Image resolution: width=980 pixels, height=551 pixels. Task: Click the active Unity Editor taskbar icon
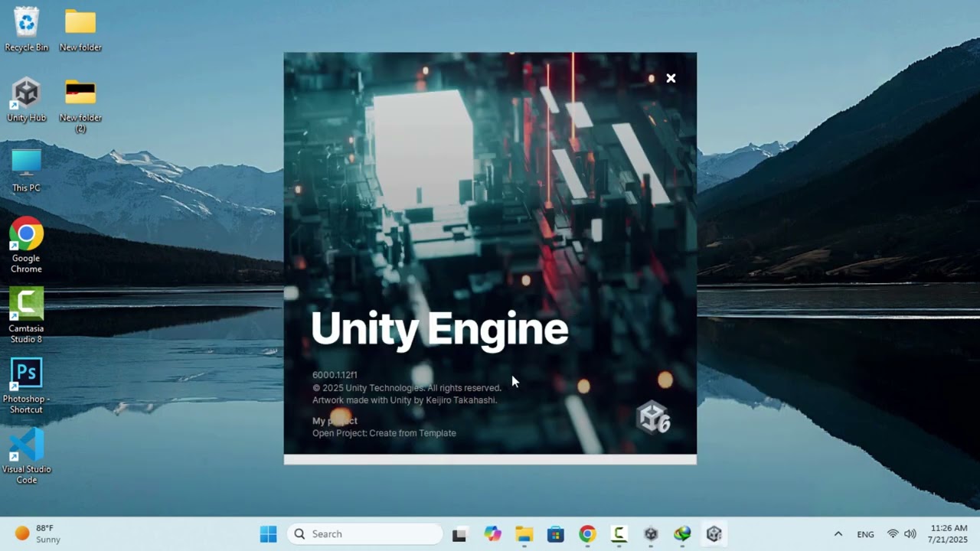(714, 534)
